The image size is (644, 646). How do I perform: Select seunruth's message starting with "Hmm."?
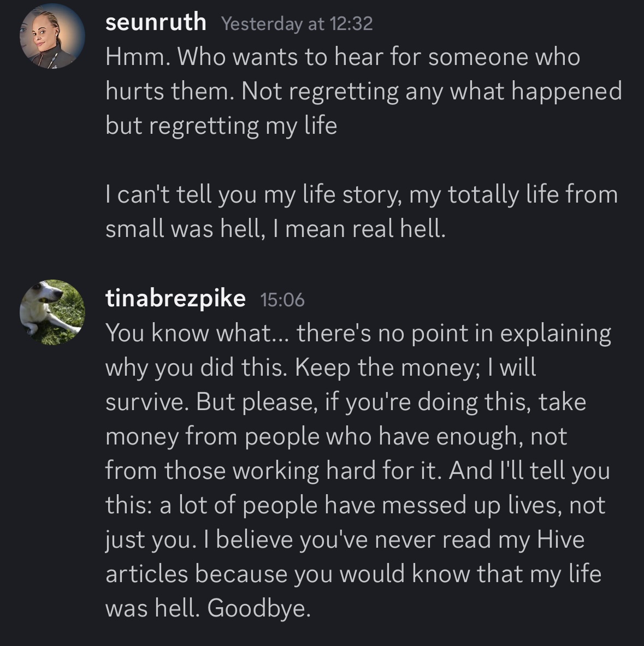coord(342,57)
